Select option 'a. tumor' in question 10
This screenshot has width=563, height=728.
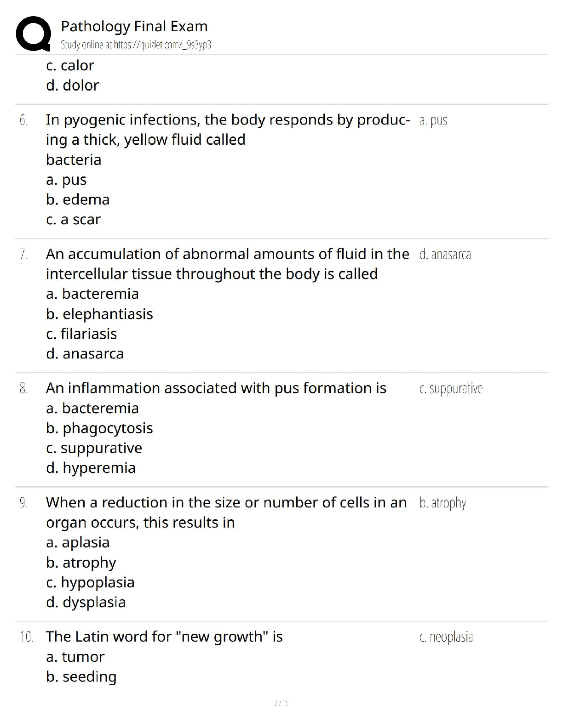[75, 657]
